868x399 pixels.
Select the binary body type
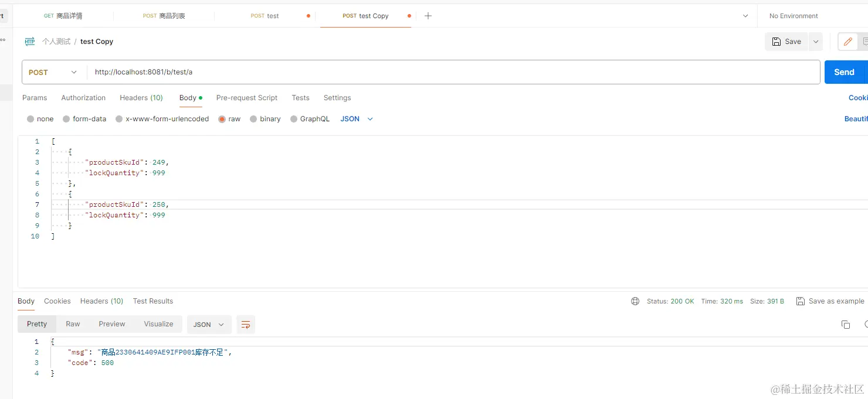point(265,119)
